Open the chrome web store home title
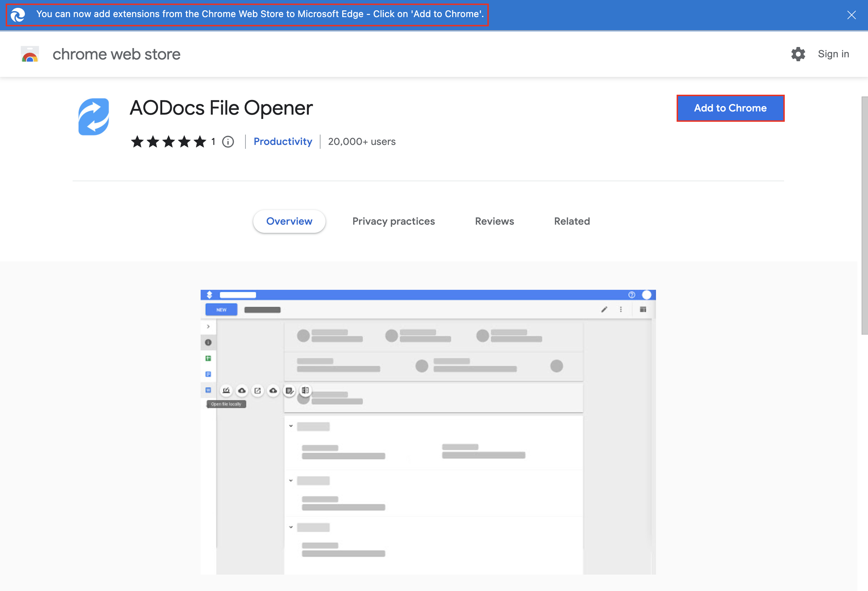The width and height of the screenshot is (868, 591). tap(117, 54)
